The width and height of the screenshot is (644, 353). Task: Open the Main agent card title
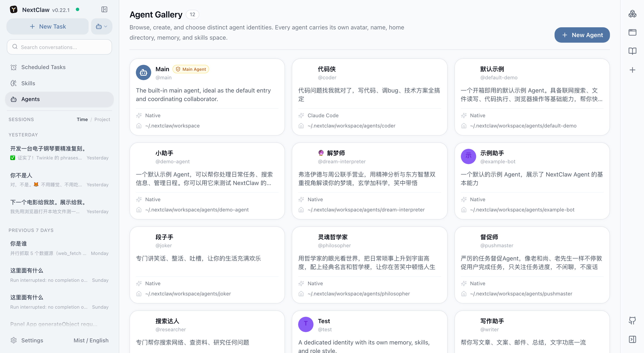point(162,69)
